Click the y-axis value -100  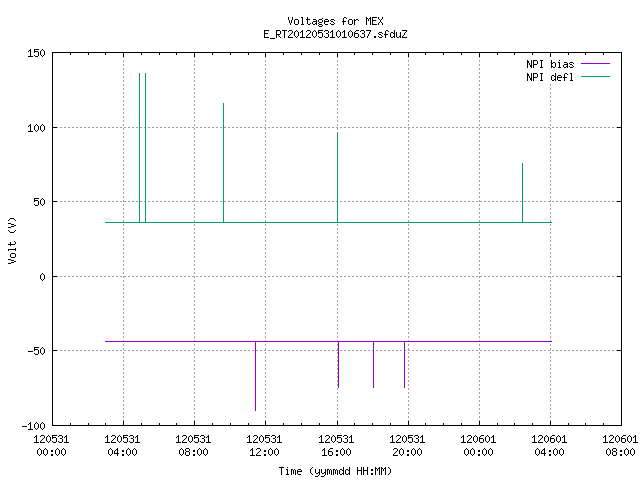pyautogui.click(x=33, y=426)
